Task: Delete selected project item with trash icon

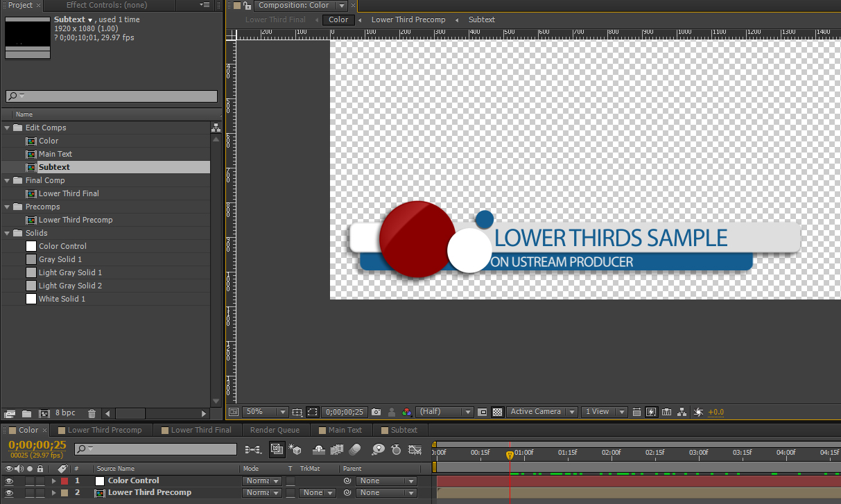Action: tap(92, 413)
